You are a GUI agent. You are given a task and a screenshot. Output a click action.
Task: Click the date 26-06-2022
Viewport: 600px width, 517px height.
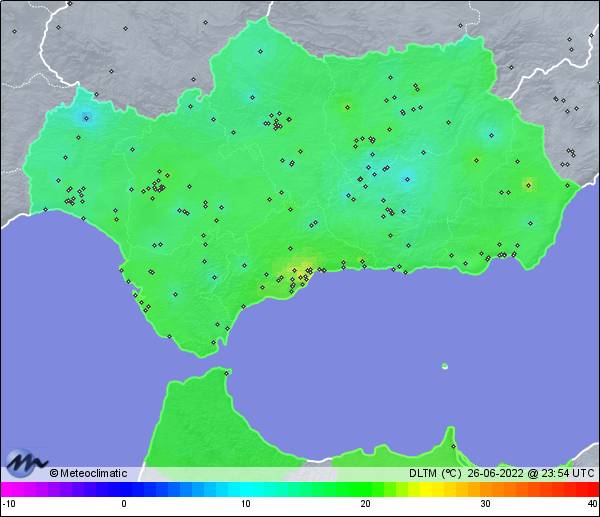pyautogui.click(x=495, y=473)
